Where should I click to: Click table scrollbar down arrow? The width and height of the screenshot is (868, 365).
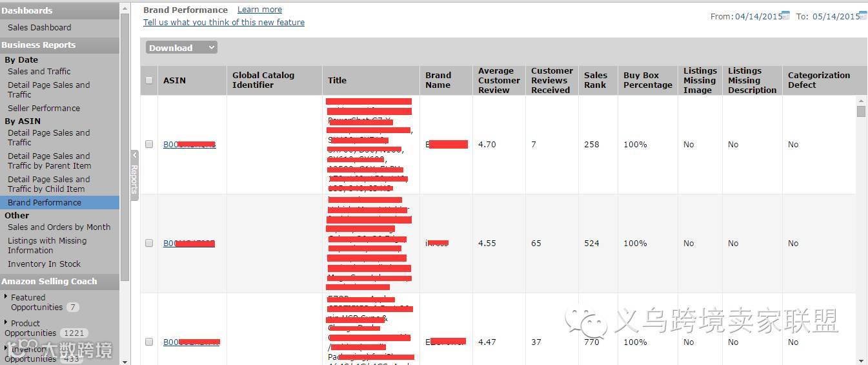861,360
